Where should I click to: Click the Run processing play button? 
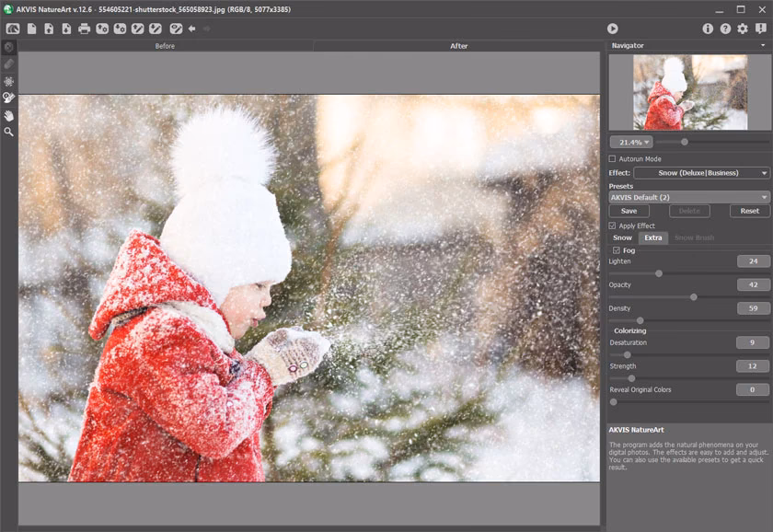pos(613,29)
